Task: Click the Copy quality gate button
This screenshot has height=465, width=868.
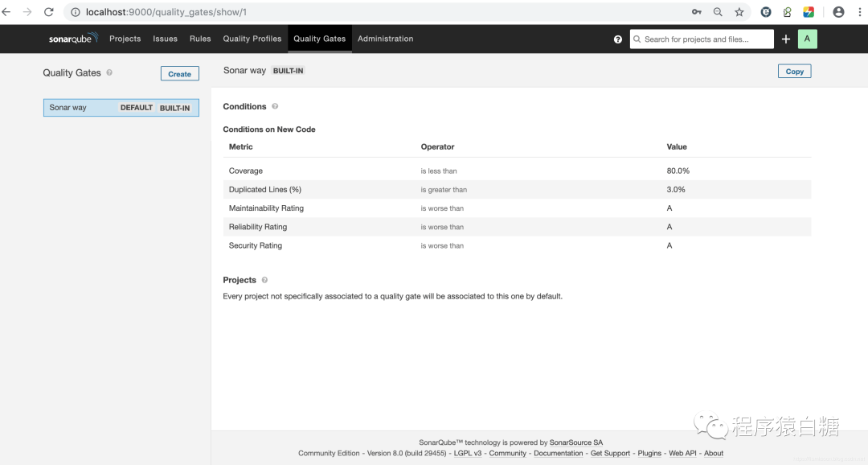Action: coord(794,72)
